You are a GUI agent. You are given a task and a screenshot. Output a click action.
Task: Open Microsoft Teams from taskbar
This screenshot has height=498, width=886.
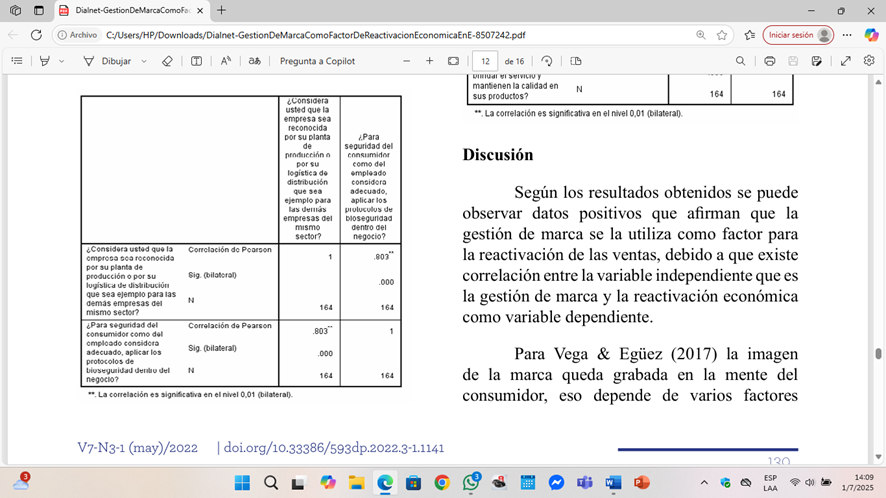pos(585,483)
